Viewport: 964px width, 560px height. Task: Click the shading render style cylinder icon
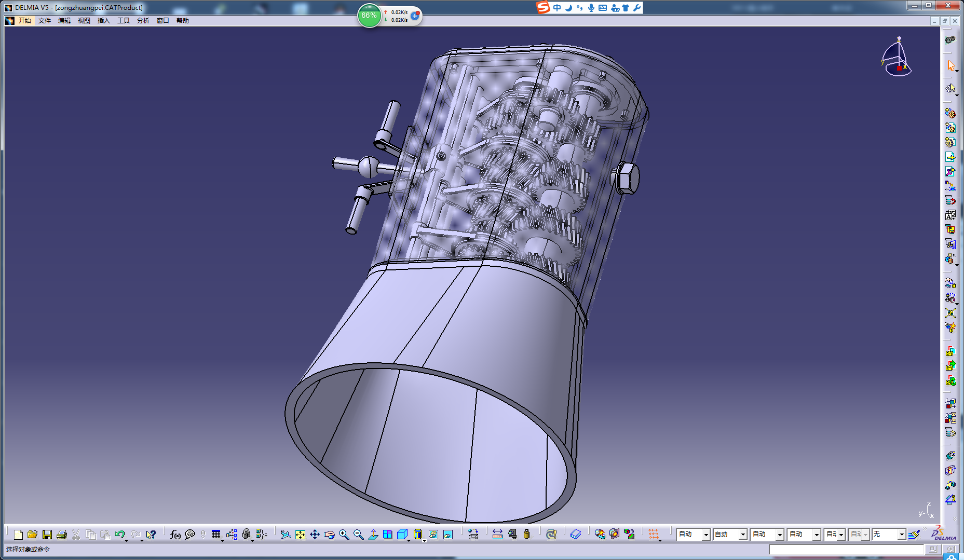[418, 534]
